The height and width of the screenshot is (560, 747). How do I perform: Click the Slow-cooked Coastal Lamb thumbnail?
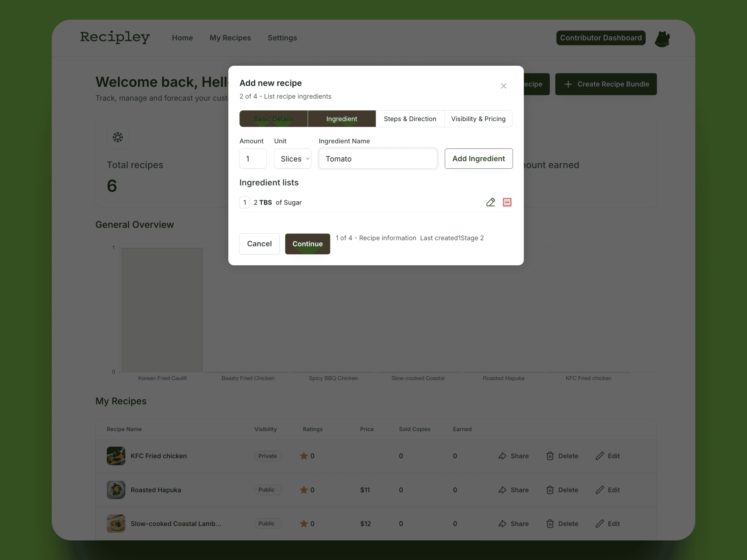click(x=116, y=524)
